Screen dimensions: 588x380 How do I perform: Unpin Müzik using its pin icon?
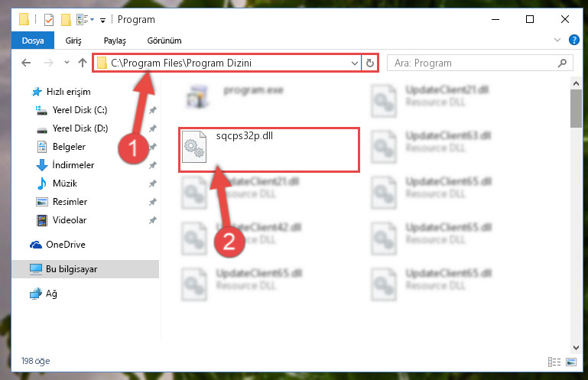click(153, 184)
